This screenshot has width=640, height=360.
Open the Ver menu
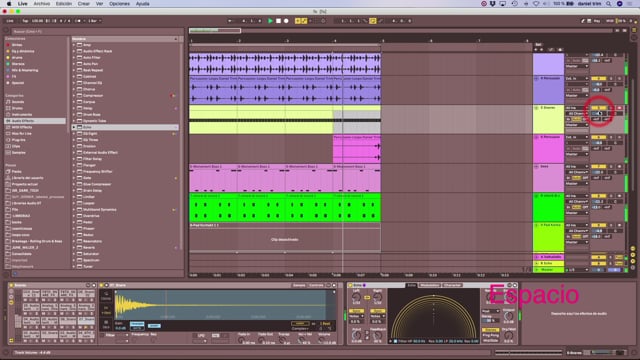[99, 4]
